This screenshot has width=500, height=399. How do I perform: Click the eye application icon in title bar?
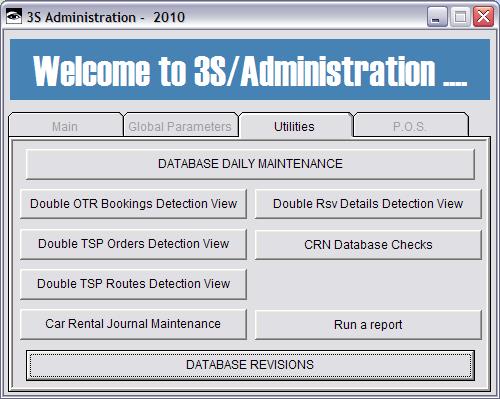point(14,16)
